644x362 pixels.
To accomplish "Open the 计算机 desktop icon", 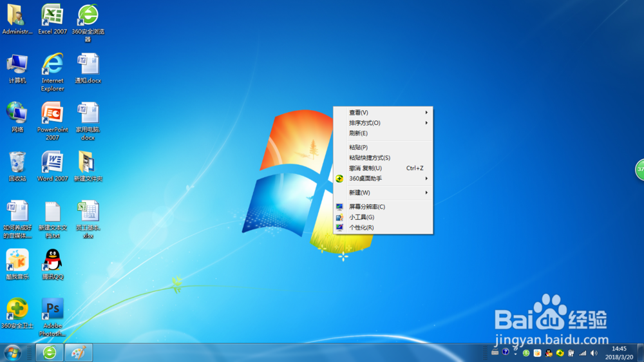I will [x=17, y=69].
